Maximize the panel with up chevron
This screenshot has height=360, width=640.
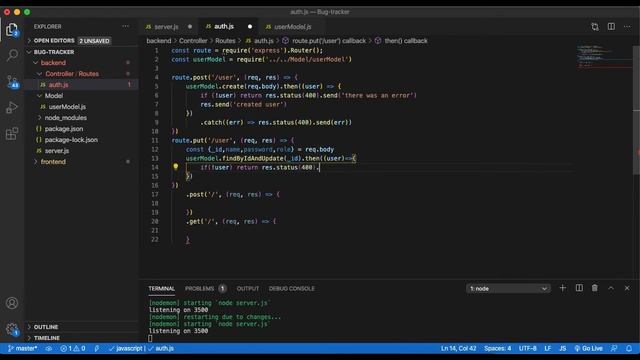tap(611, 288)
